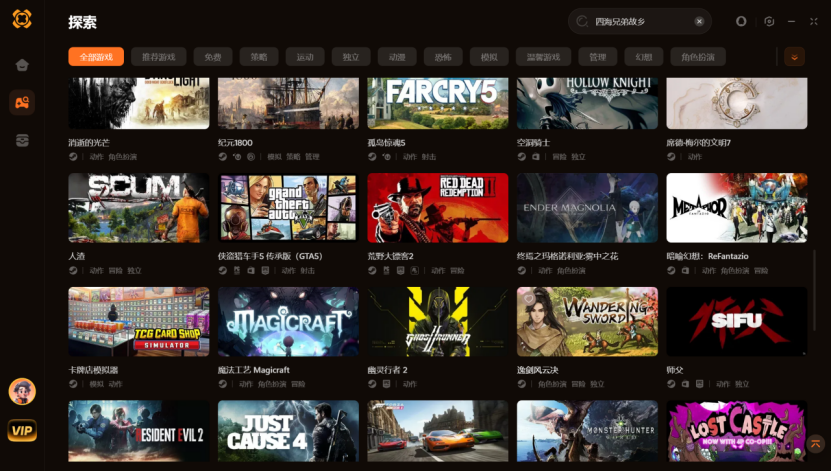Open the Grand Theft Auto V cover
Viewport: 831px width, 471px height.
(288, 208)
